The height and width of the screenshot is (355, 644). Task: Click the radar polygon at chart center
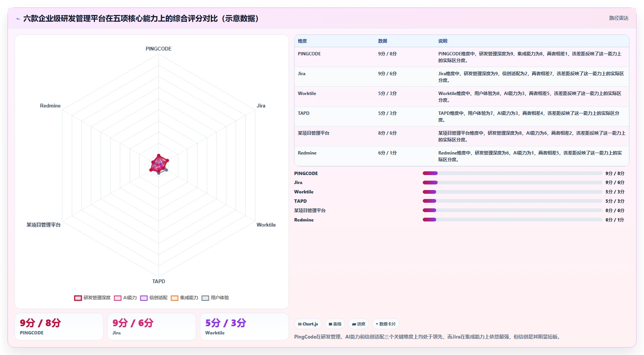pos(159,165)
